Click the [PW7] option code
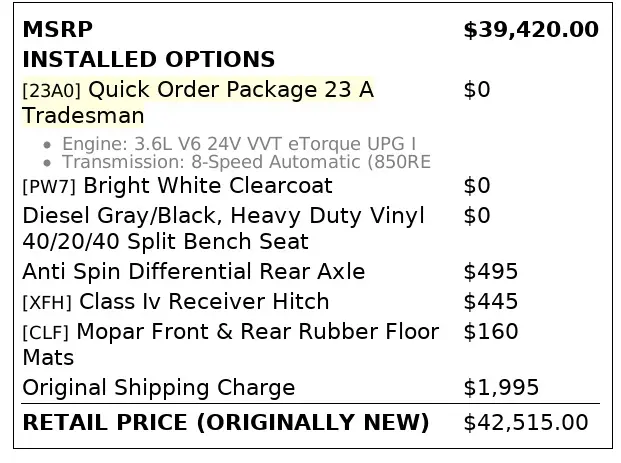The image size is (621, 463). coord(49,187)
